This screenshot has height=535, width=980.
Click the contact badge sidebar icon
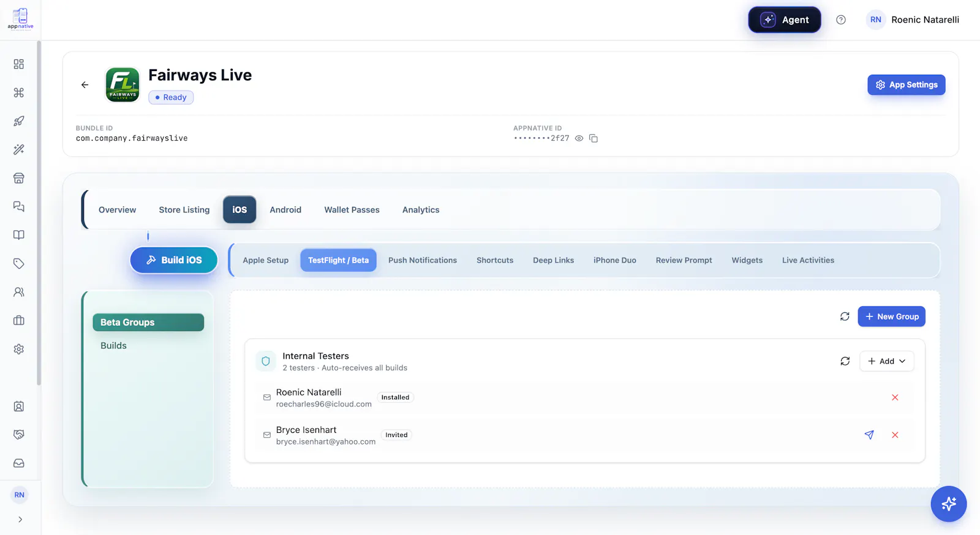pos(19,406)
